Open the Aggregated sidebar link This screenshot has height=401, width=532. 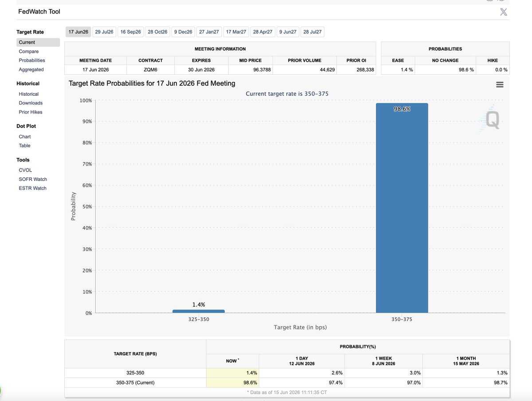coord(31,70)
